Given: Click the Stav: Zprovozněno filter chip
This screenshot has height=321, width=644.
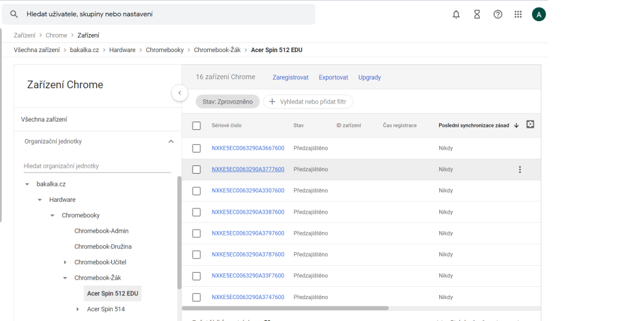Looking at the screenshot, I should click(227, 102).
